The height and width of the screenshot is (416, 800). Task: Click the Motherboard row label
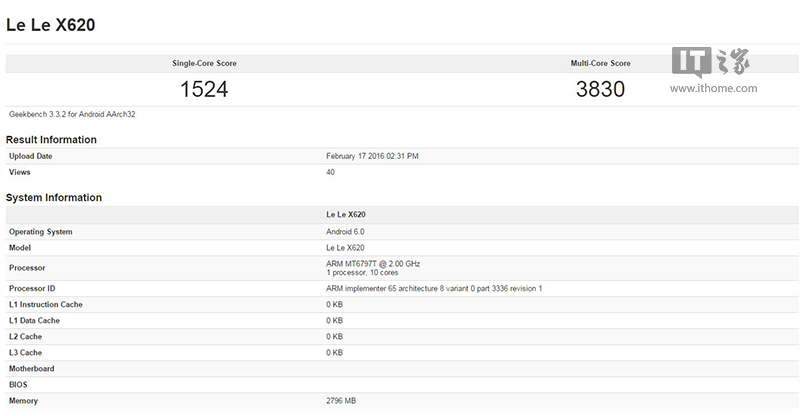tap(32, 369)
